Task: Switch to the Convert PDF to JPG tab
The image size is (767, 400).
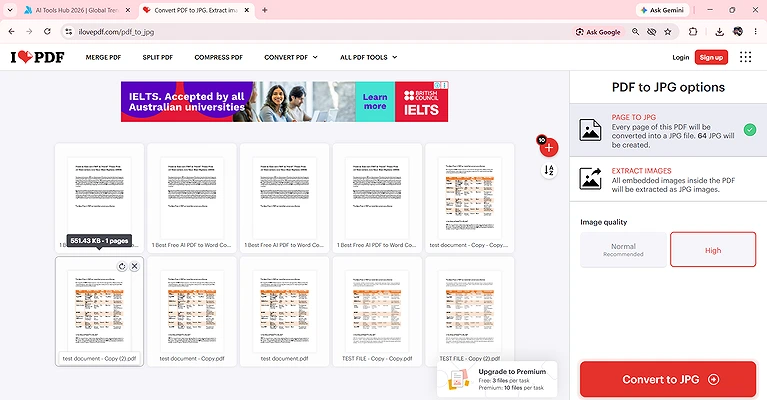Action: click(196, 10)
